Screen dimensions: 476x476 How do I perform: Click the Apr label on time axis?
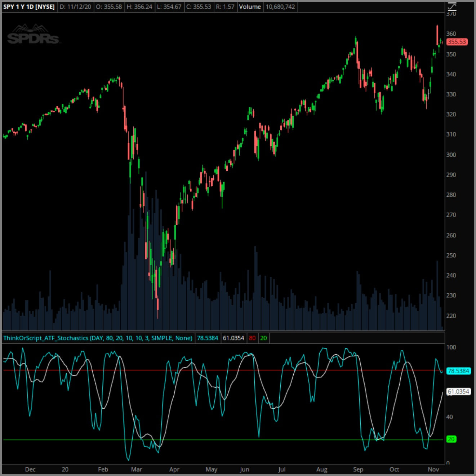point(174,469)
